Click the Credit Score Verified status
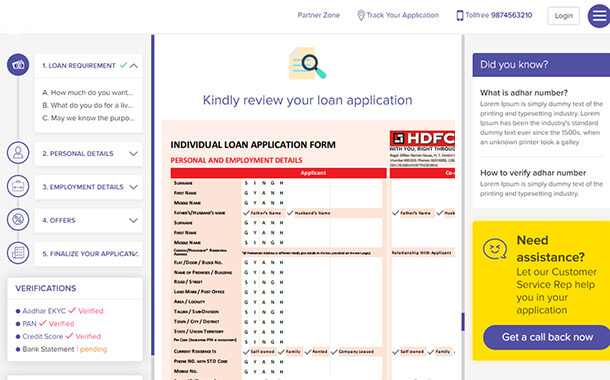 click(88, 336)
